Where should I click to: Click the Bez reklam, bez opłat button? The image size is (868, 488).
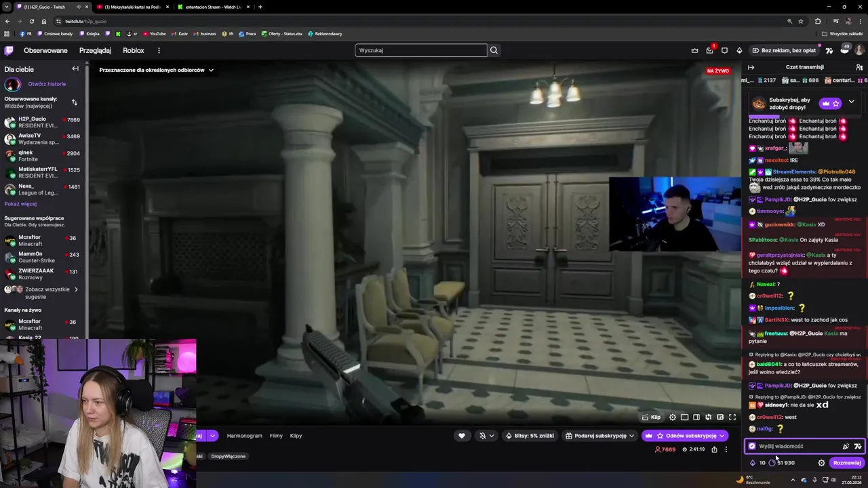[783, 50]
